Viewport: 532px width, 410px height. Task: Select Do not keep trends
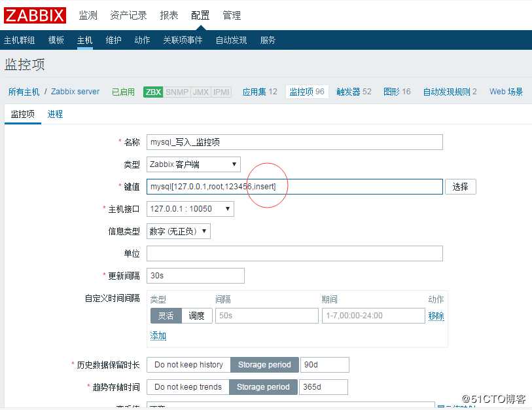point(188,387)
